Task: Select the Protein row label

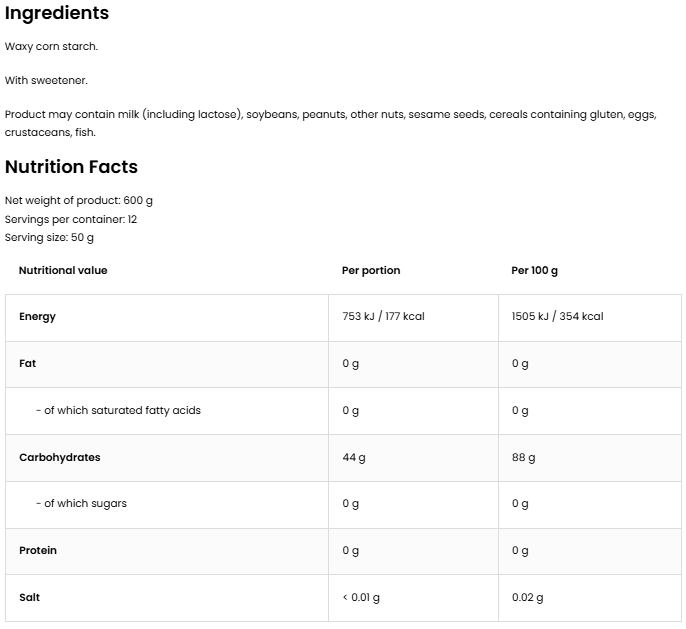Action: 38,550
